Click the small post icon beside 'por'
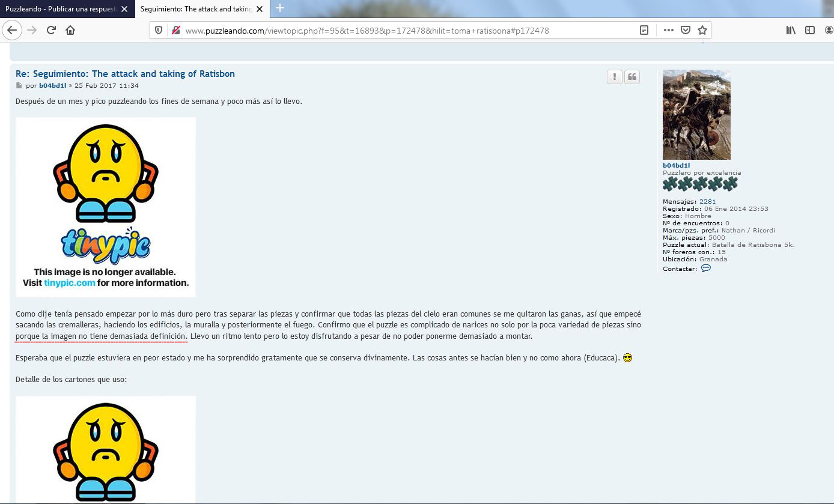Image resolution: width=834 pixels, height=504 pixels. [19, 86]
